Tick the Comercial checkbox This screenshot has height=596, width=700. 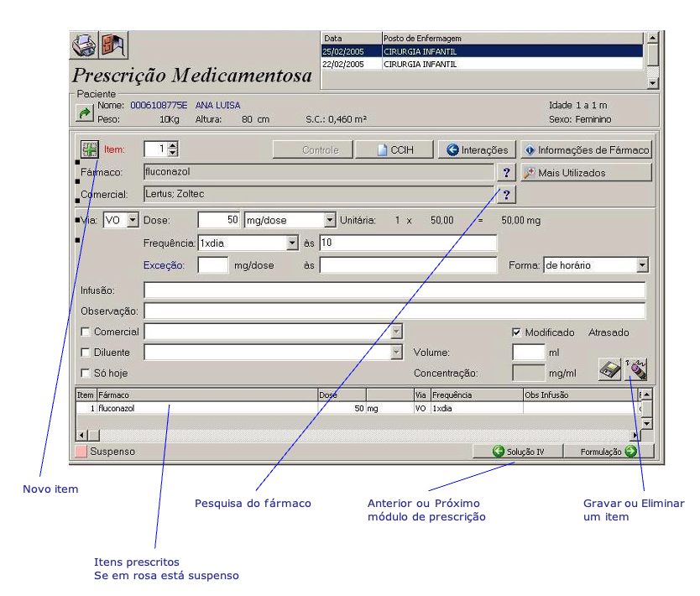86,332
